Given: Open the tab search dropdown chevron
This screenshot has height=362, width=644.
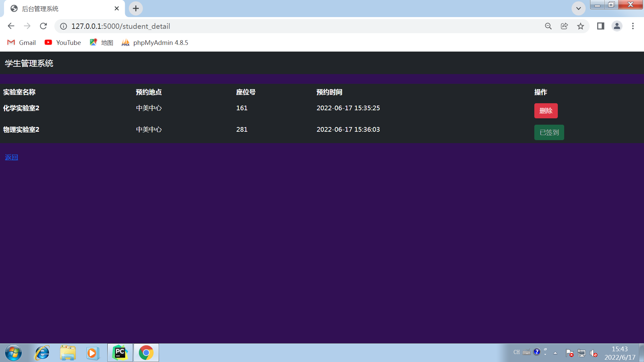Looking at the screenshot, I should [x=578, y=8].
